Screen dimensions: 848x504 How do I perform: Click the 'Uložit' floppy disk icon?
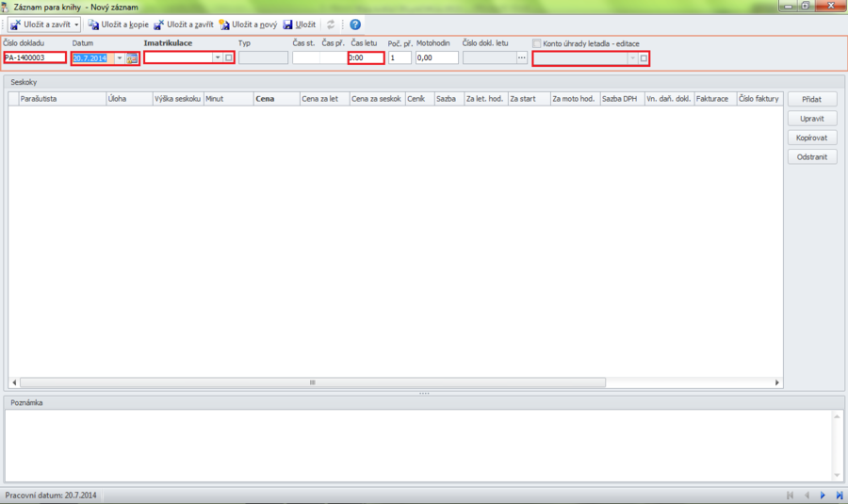coord(288,24)
